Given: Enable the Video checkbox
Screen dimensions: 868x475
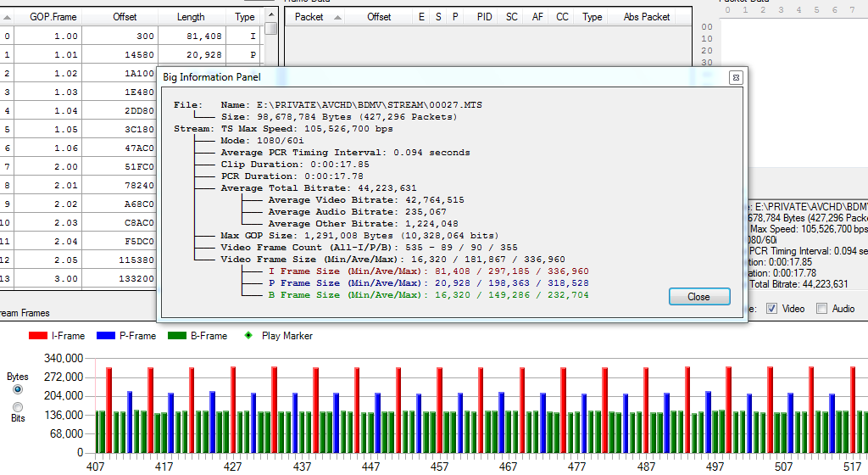Looking at the screenshot, I should 771,309.
